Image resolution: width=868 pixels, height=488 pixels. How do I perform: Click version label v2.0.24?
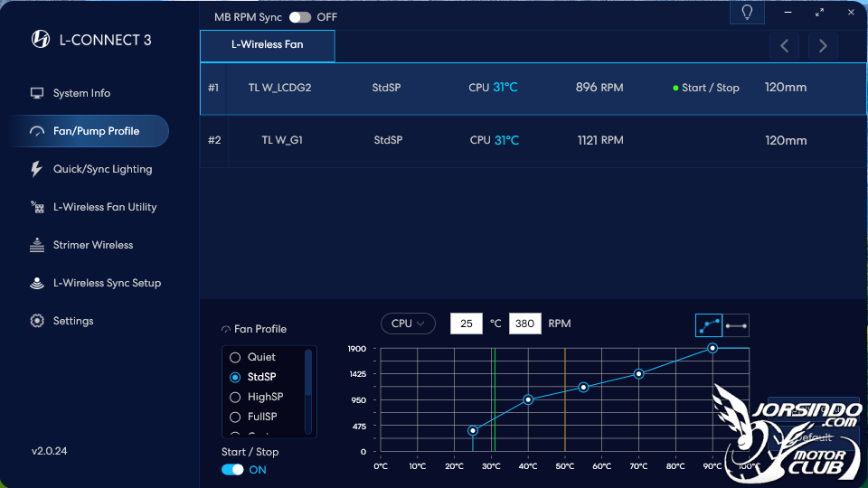[x=49, y=451]
